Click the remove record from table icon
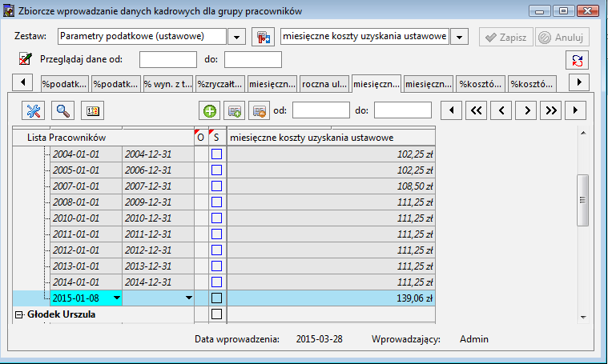This screenshot has height=364, width=608. point(259,111)
